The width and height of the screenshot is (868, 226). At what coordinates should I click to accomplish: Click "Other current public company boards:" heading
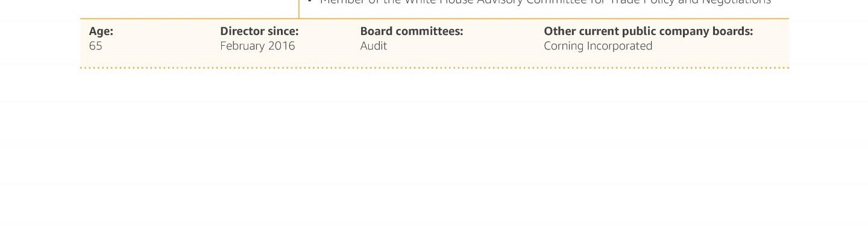(x=649, y=31)
